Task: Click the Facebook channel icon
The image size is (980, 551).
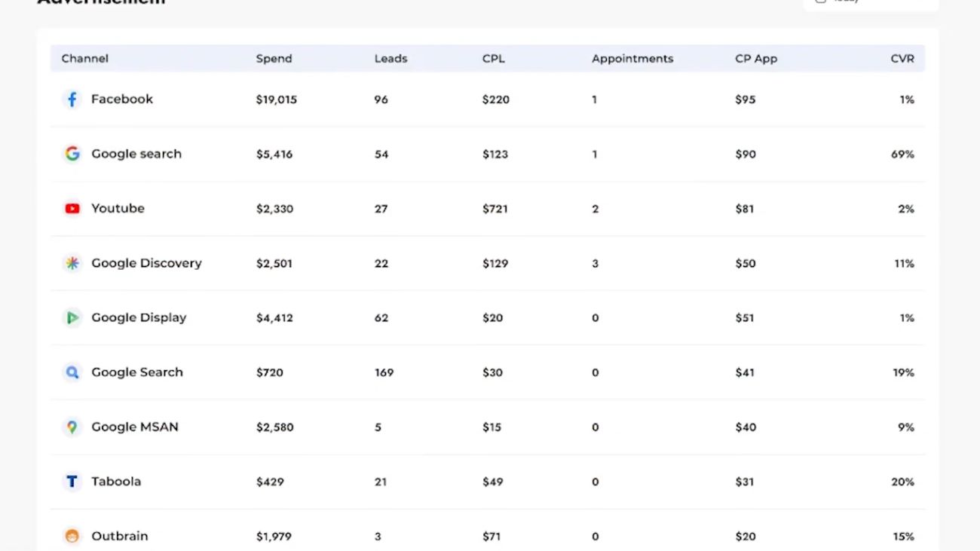Action: pyautogui.click(x=72, y=99)
